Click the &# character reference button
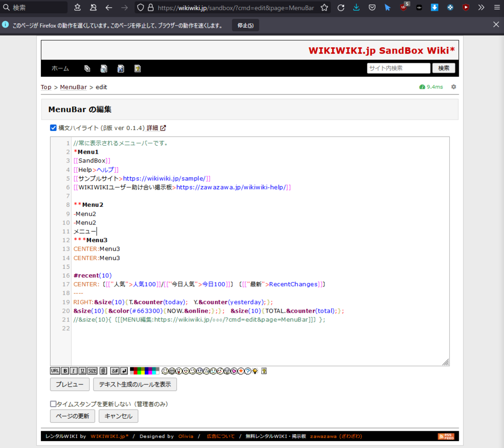The width and height of the screenshot is (504, 448). pos(115,371)
